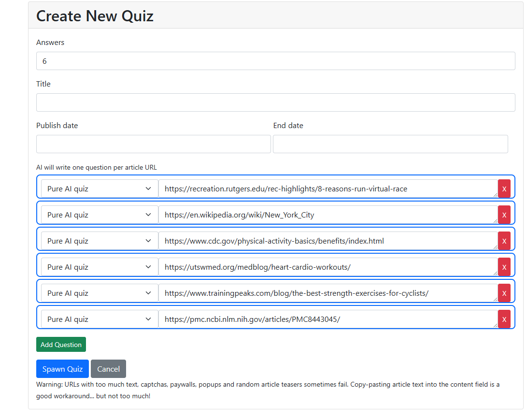527x420 pixels.
Task: Open quiz type dropdown for the utswmed question
Action: tap(99, 267)
